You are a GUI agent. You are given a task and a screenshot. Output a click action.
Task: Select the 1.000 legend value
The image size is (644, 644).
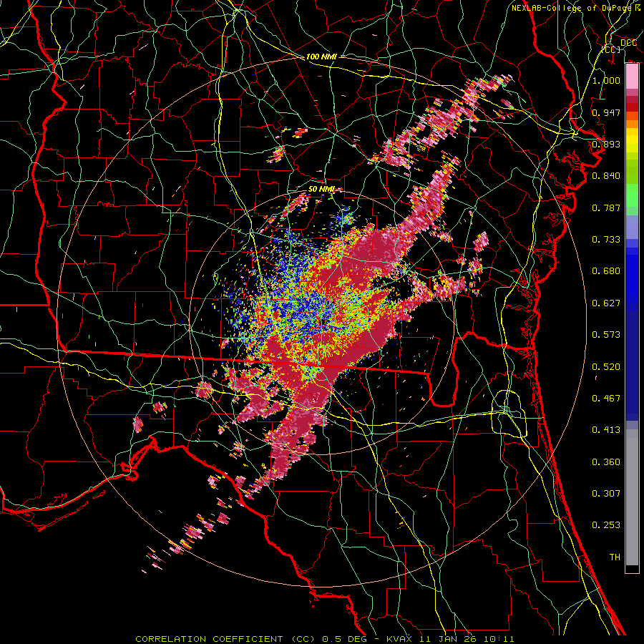[606, 80]
